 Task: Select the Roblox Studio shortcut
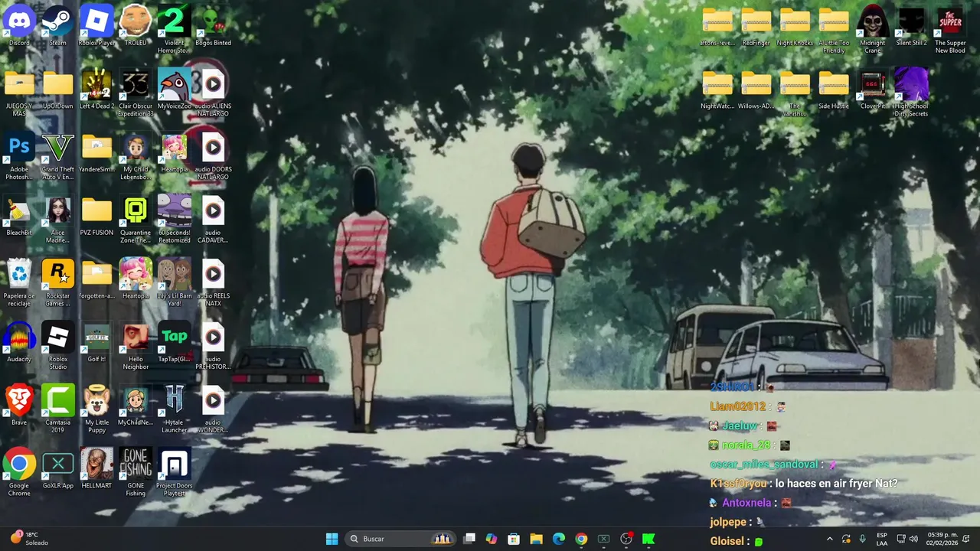tap(57, 347)
